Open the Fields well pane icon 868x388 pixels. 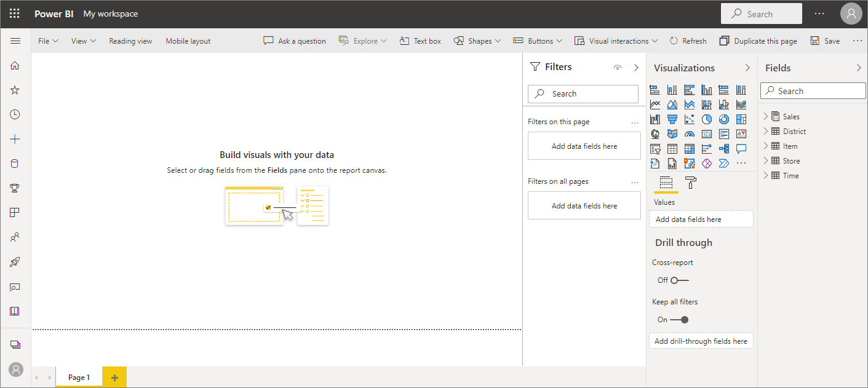tap(666, 183)
